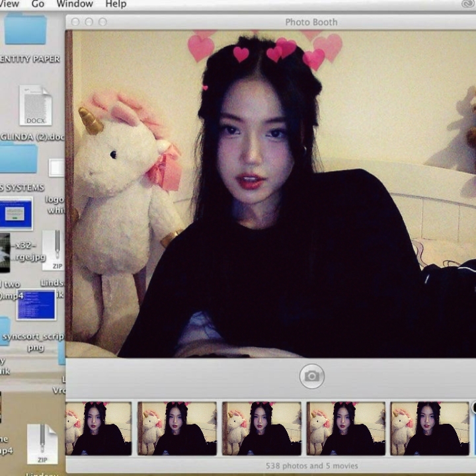Select the fifth photo thumbnail in strip

tap(430, 428)
